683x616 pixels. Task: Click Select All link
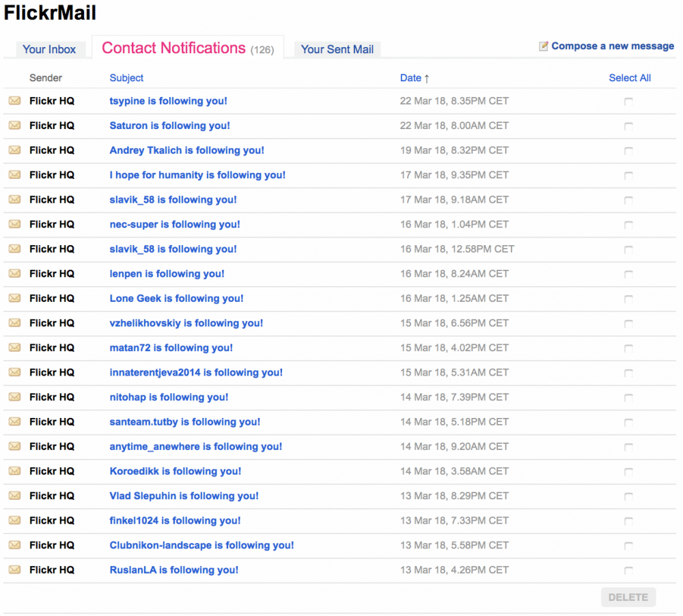tap(630, 78)
